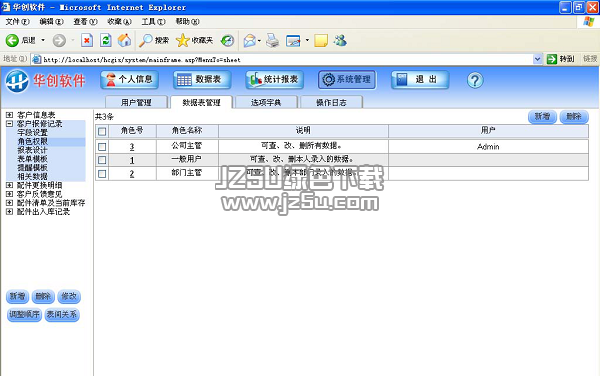Expand the 客户信息表 tree node

point(10,115)
